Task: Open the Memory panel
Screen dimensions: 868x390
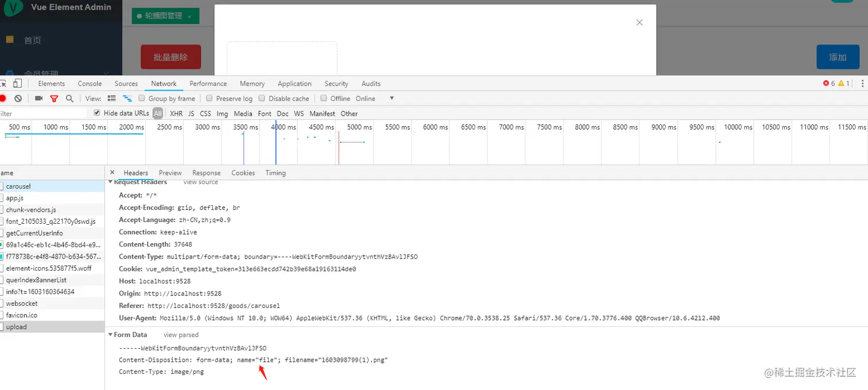Action: coord(252,84)
